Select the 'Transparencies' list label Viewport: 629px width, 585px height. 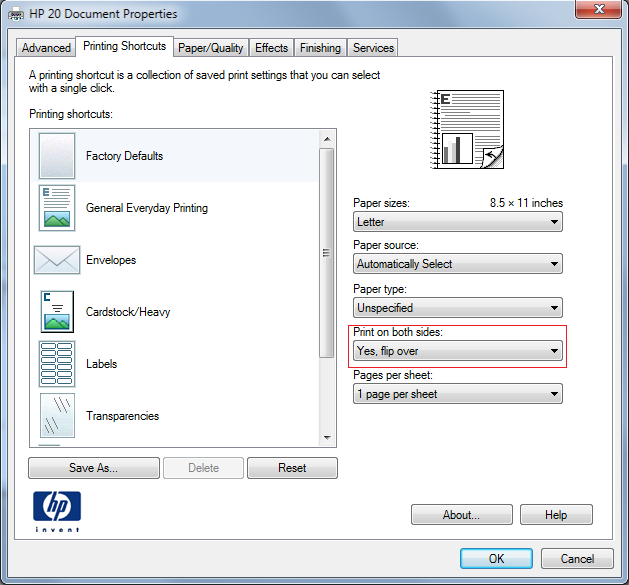[x=122, y=416]
